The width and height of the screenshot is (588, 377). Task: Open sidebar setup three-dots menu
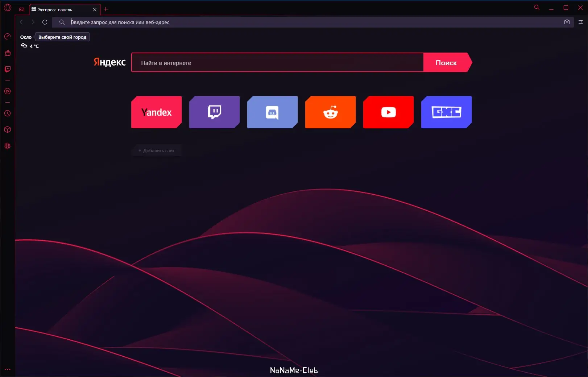coord(8,369)
